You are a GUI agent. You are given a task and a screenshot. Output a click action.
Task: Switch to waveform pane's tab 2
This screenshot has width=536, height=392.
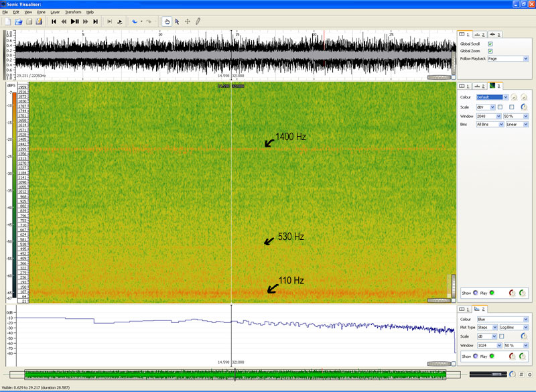(x=480, y=35)
